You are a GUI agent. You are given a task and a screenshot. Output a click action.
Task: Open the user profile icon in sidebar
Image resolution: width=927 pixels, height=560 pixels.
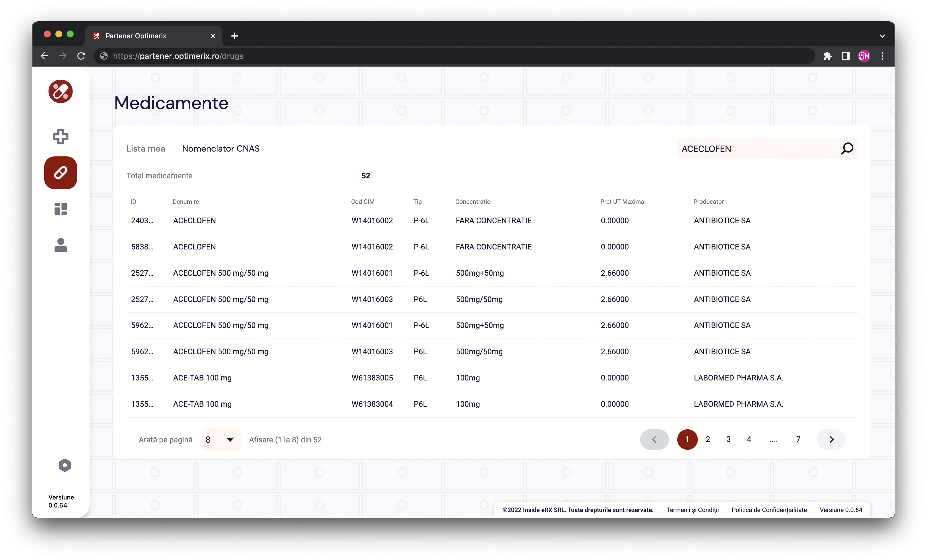coord(61,245)
